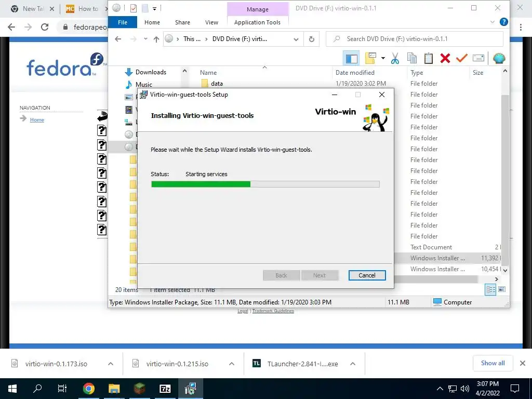This screenshot has height=399, width=532.
Task: Select Music in navigation pane
Action: tap(144, 85)
